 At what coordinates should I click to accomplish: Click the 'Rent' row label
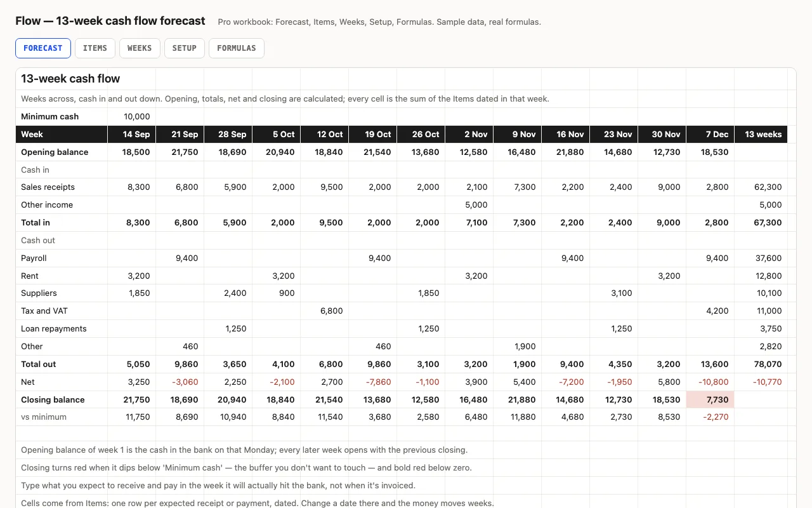pos(62,276)
